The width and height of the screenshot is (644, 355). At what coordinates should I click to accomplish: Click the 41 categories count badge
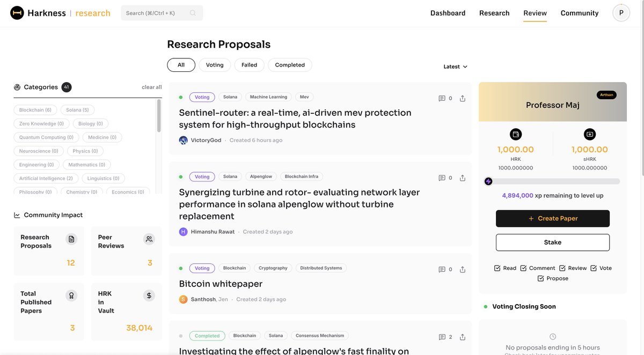(x=66, y=87)
